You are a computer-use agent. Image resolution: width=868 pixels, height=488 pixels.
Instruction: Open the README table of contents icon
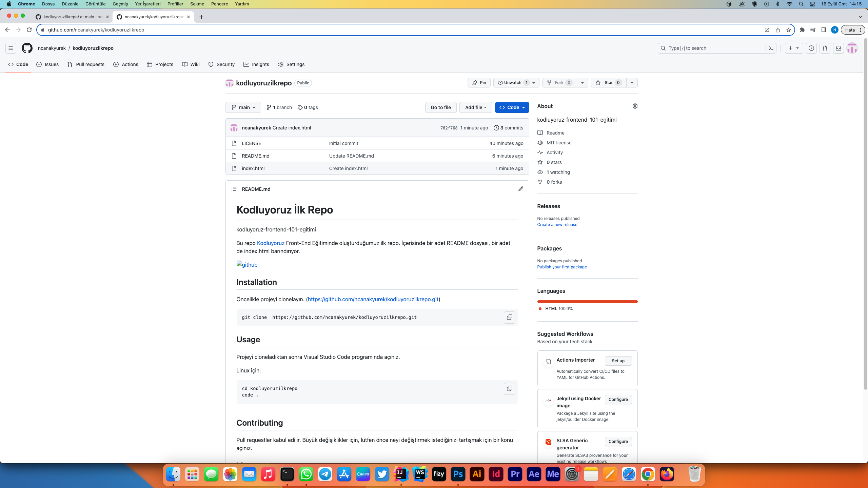click(234, 189)
